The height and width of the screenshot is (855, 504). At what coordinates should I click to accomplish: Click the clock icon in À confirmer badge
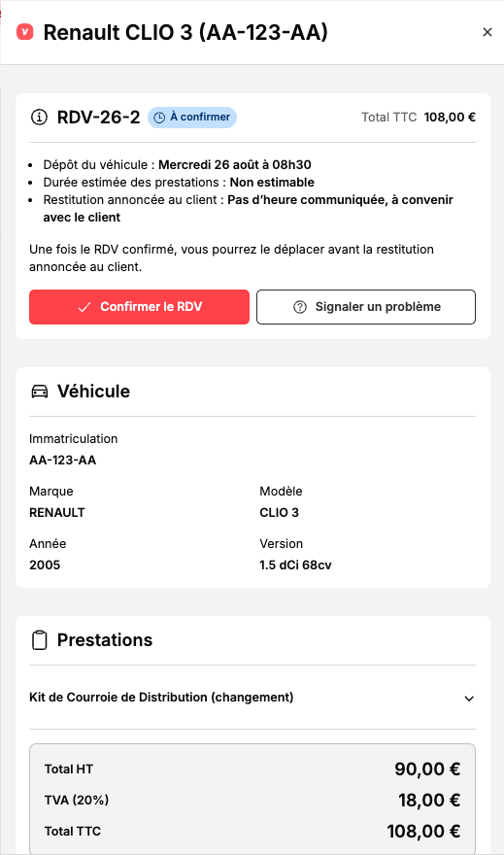(x=159, y=118)
